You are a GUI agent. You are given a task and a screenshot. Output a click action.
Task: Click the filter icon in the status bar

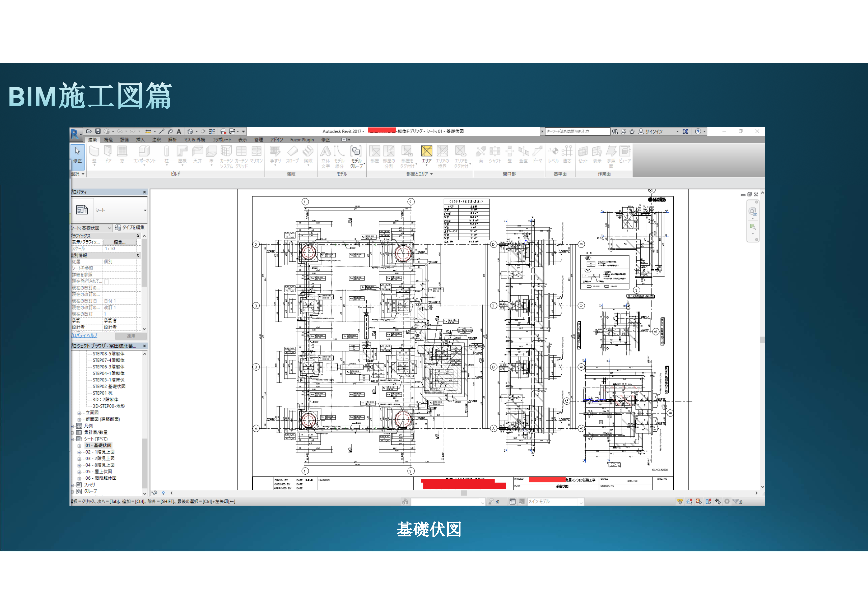[735, 502]
